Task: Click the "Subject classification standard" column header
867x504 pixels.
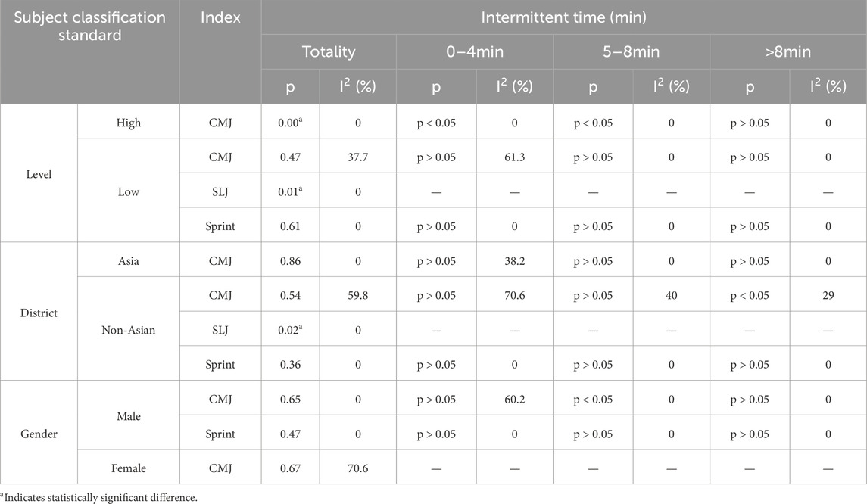Action: point(90,27)
